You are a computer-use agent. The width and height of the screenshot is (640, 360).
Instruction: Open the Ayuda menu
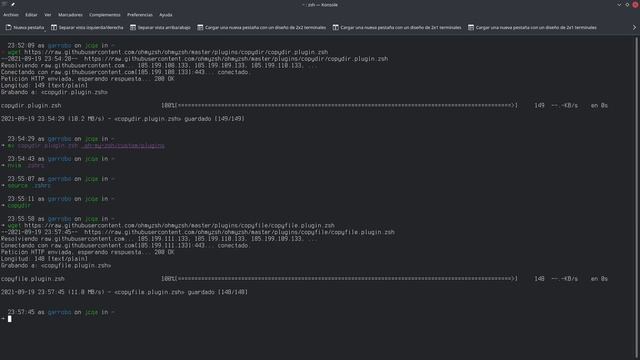click(166, 15)
